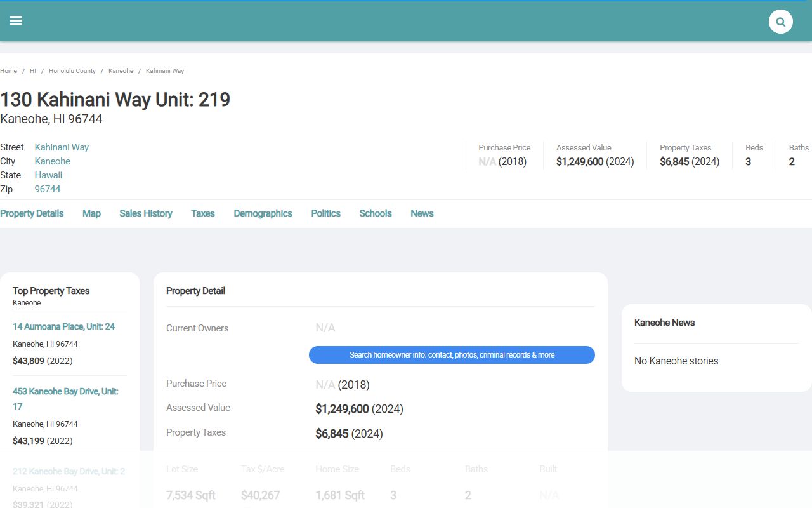Show the Demographics section

point(263,213)
